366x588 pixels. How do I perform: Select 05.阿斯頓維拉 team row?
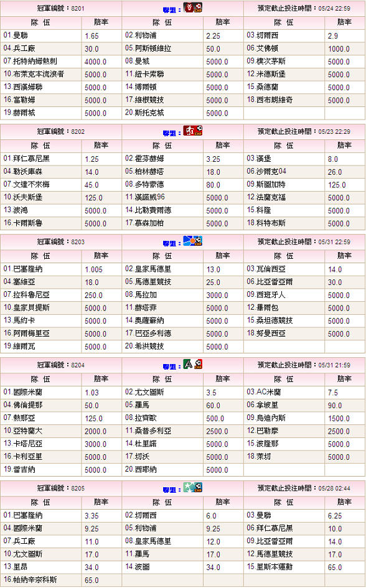point(148,49)
